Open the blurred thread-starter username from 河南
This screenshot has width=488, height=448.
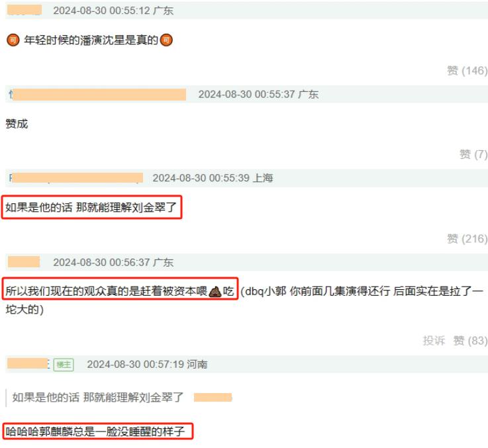point(28,364)
